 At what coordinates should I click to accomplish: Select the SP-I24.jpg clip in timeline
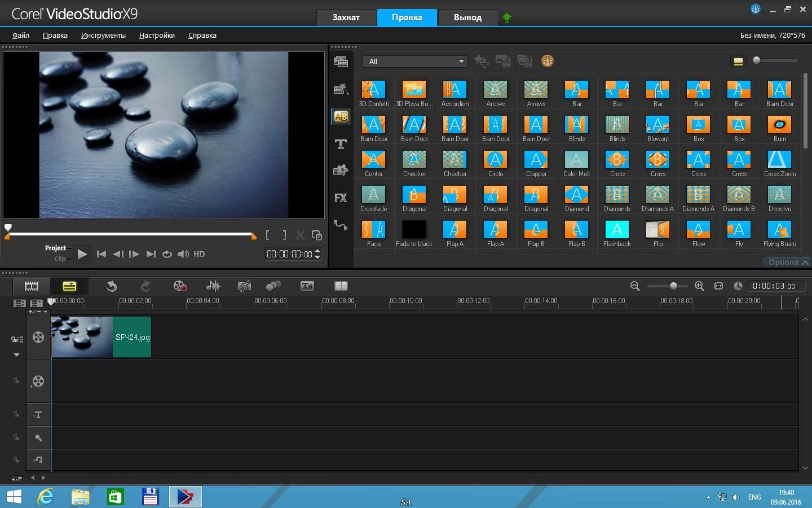coord(101,337)
